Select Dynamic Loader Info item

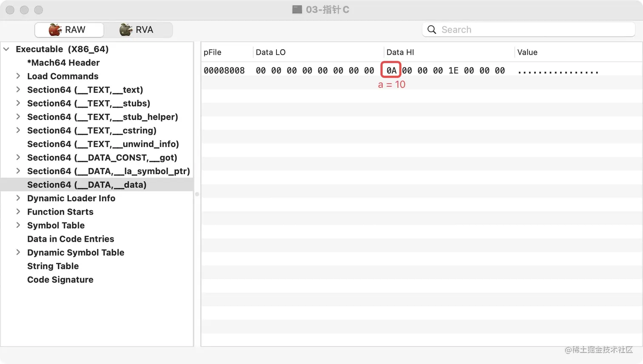[71, 198]
